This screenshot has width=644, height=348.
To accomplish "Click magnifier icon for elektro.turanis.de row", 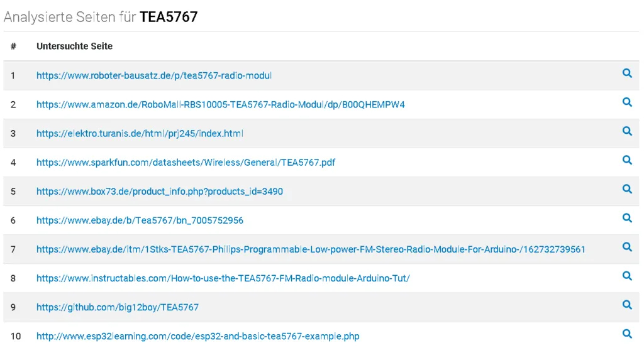I will coord(626,131).
